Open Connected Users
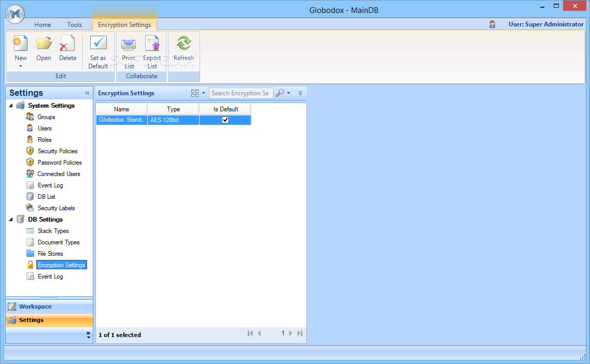 coord(59,174)
